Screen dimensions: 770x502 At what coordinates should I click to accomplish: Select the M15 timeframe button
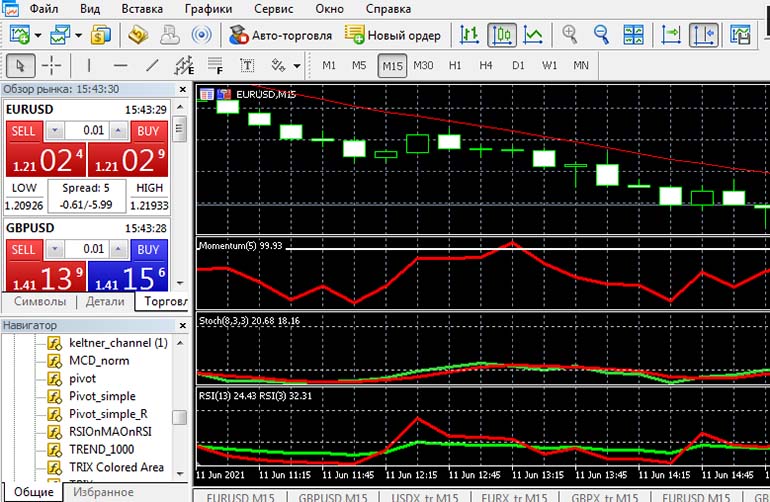[392, 66]
